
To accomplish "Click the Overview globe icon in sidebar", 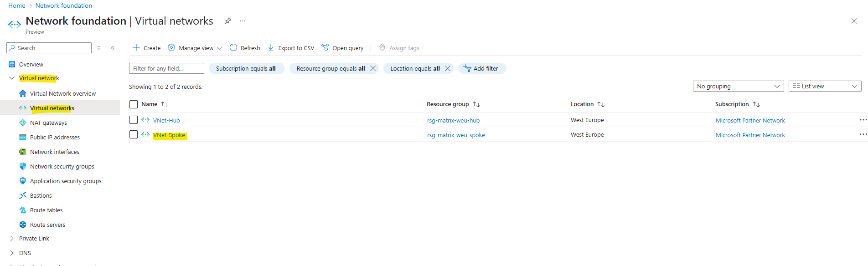I will 12,64.
